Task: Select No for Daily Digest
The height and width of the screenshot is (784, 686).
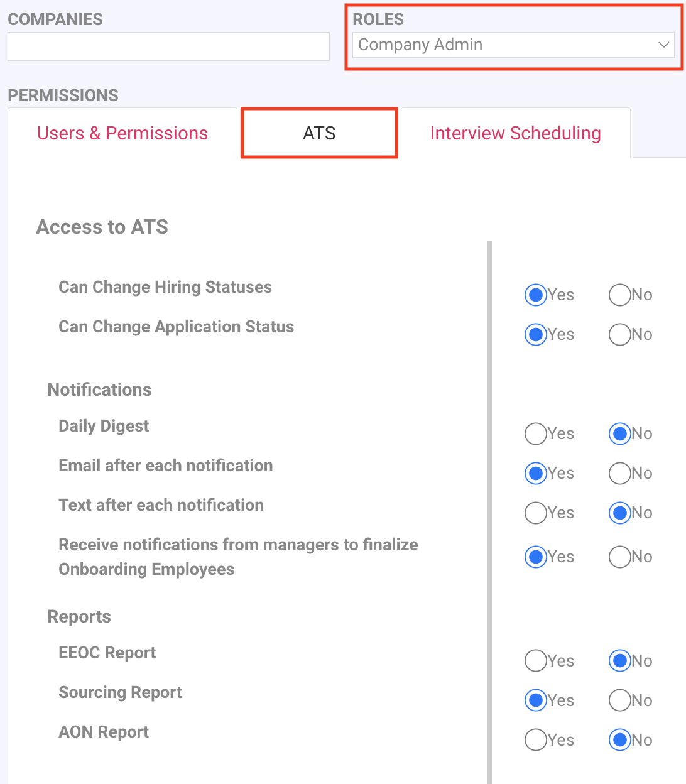Action: tap(619, 433)
